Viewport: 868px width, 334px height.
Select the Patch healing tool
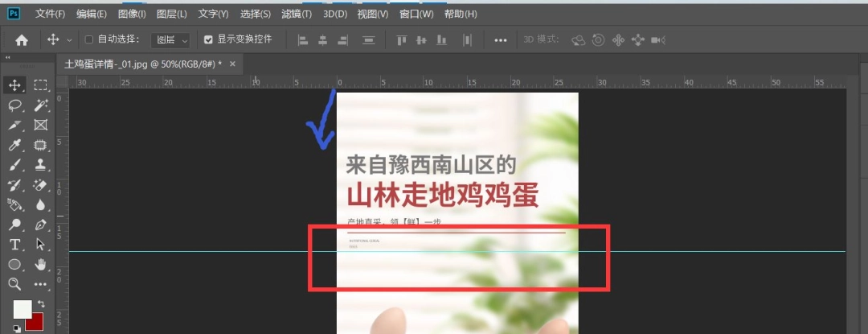point(40,145)
